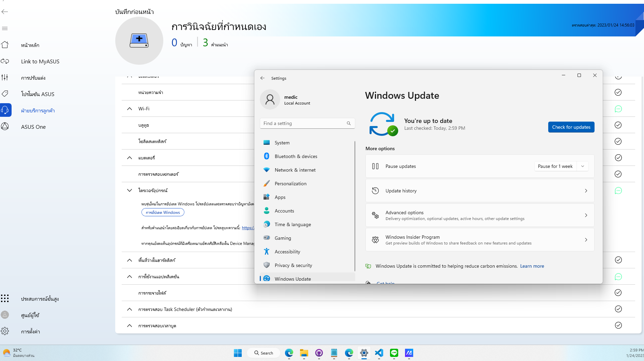Open Apps settings category
644x361 pixels.
[308, 197]
